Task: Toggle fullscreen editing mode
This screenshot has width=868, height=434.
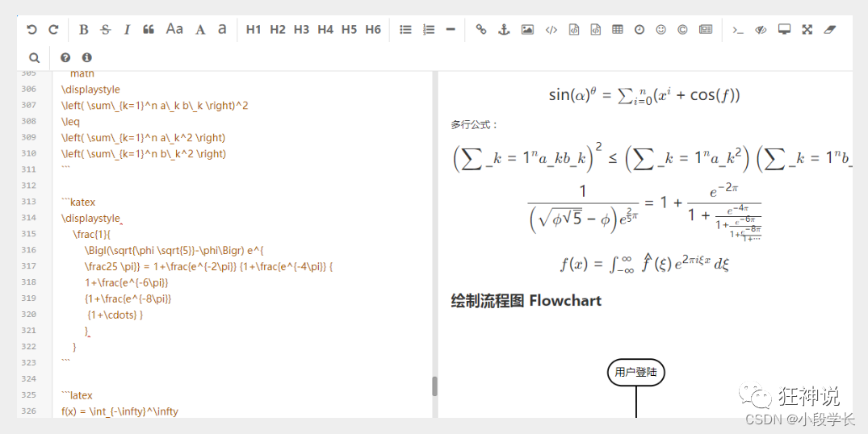Action: pos(807,30)
